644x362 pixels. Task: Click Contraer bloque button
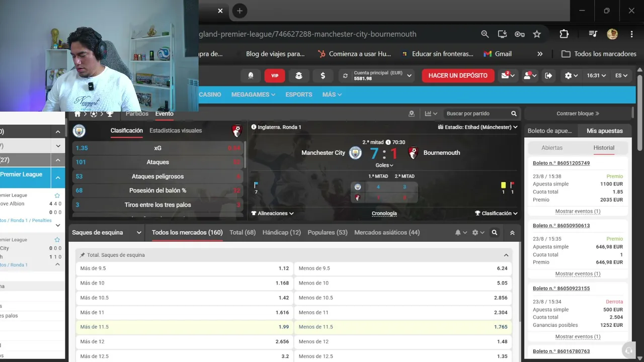(578, 114)
